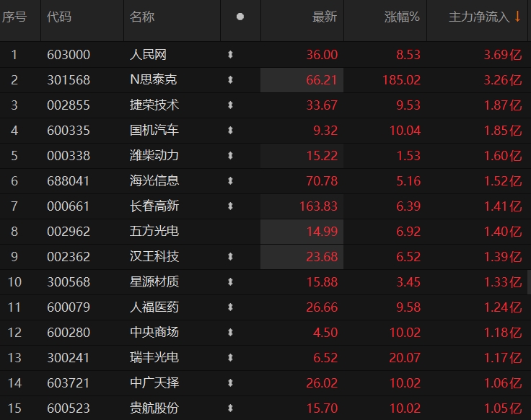
Task: Click the orange sort arrow on 主力净流入
Action: 517,17
